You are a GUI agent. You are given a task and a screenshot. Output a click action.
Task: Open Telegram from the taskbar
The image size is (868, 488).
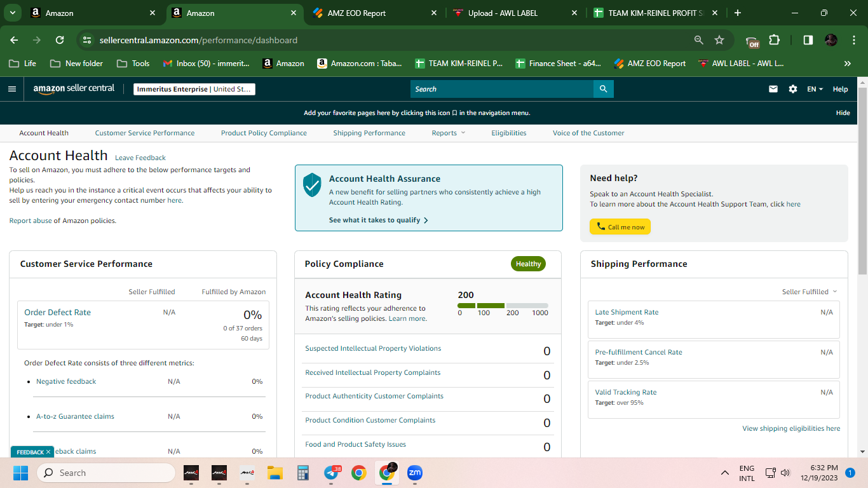[331, 473]
